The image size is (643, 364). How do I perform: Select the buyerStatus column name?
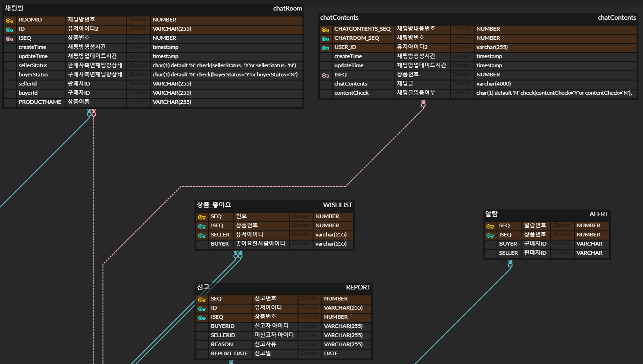(x=33, y=75)
